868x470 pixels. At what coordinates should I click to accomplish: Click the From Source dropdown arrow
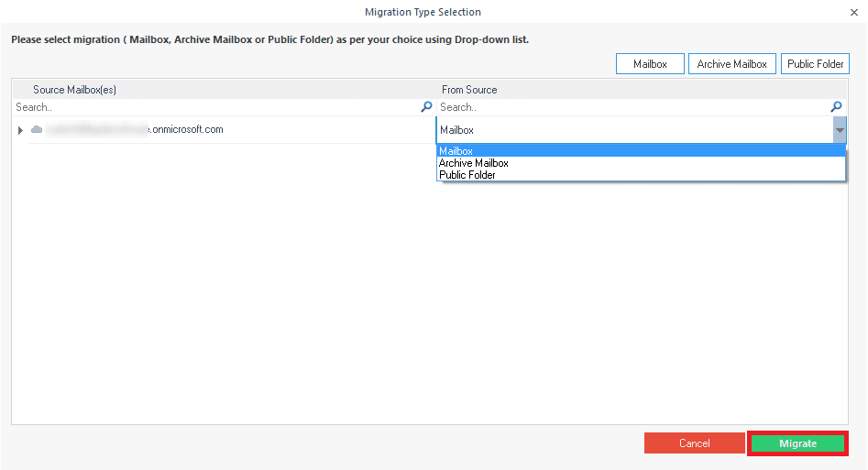pos(839,130)
